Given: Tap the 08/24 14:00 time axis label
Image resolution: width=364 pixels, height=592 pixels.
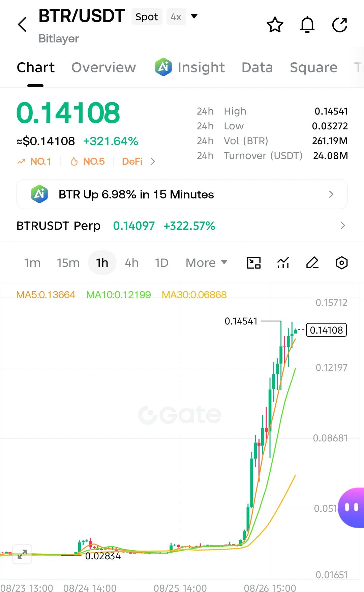Looking at the screenshot, I should coord(90,588).
